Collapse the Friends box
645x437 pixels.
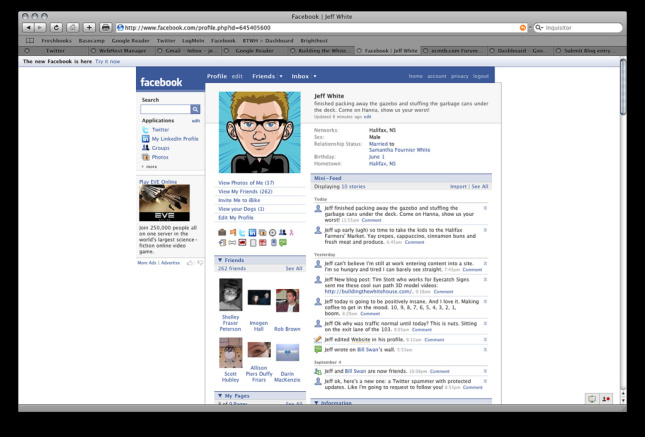tap(220, 260)
